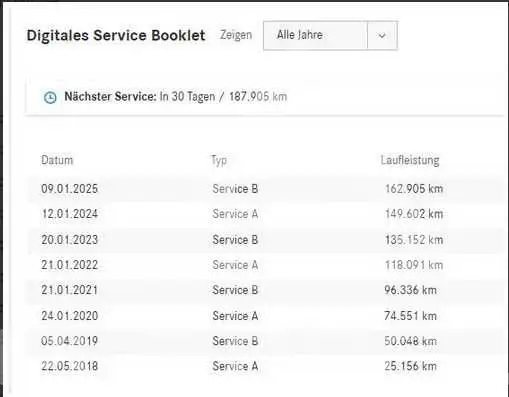Click the 21.01.2021 date entry
509x397 pixels.
pos(69,290)
